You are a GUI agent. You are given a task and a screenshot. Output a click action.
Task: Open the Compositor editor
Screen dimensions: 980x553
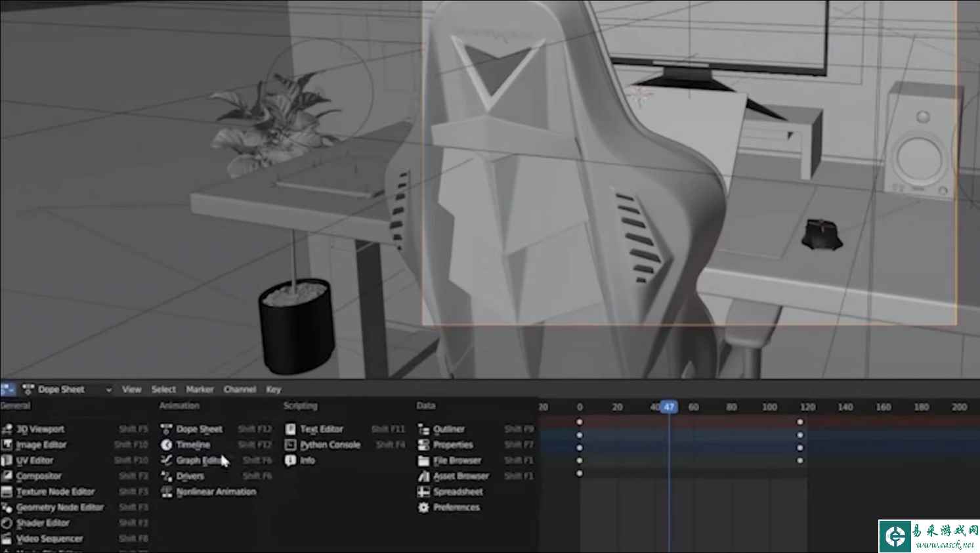click(x=38, y=476)
